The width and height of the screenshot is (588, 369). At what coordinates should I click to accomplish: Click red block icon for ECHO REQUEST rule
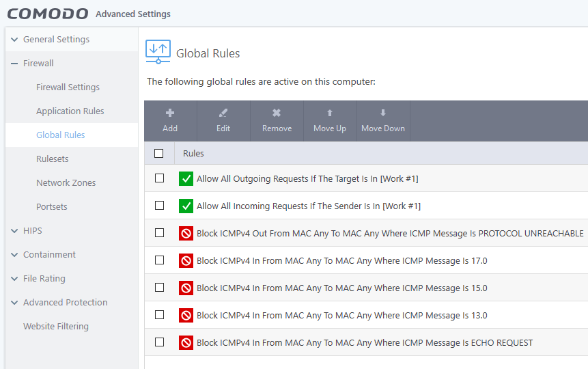(186, 343)
